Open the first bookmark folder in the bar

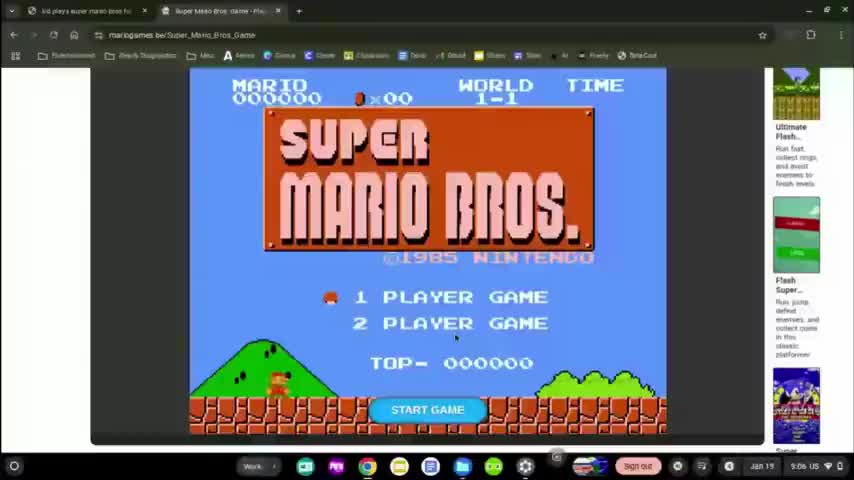click(x=66, y=56)
